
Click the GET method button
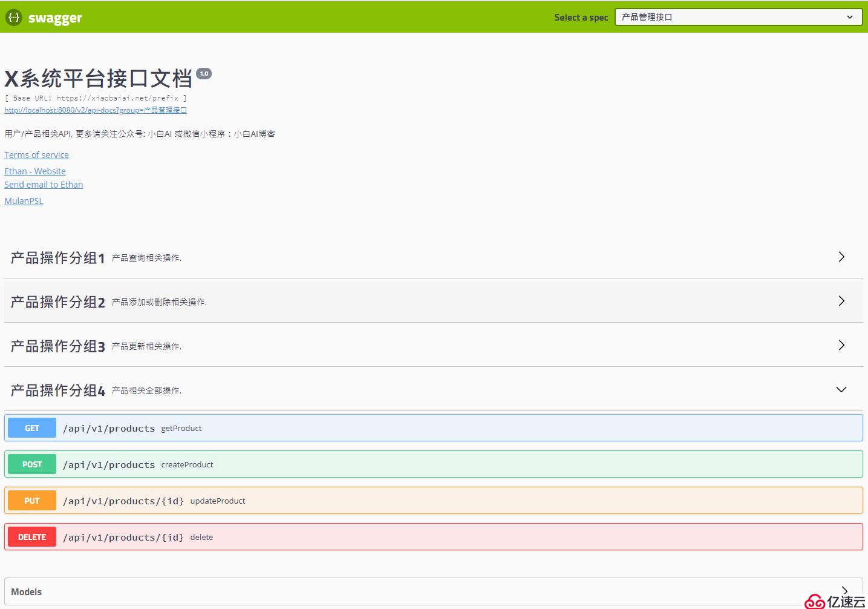pos(32,428)
